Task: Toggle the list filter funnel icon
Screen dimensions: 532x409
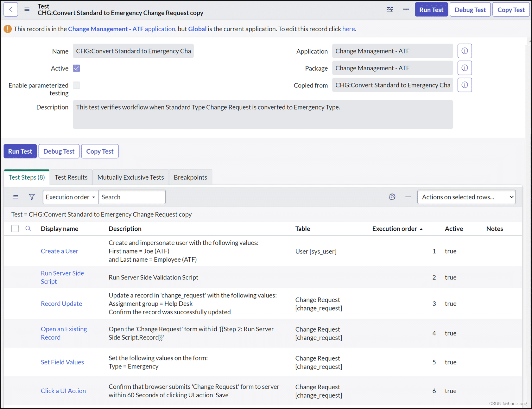Action: 32,197
